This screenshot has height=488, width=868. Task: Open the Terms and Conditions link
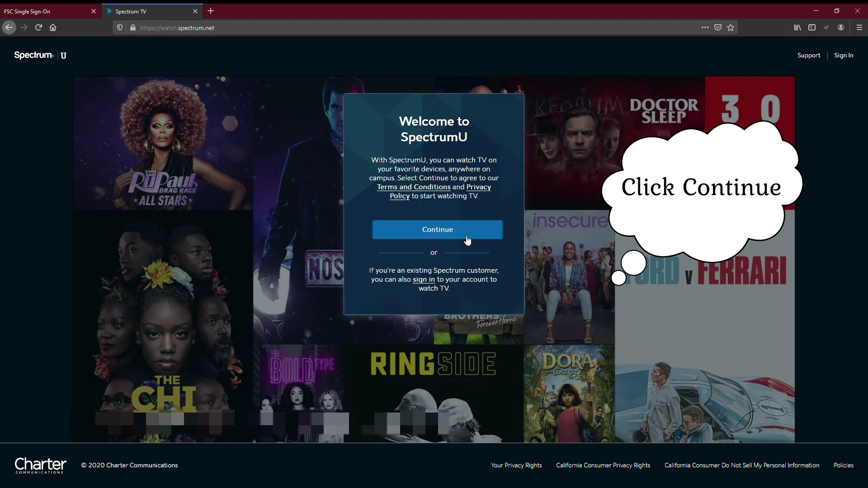pyautogui.click(x=413, y=187)
